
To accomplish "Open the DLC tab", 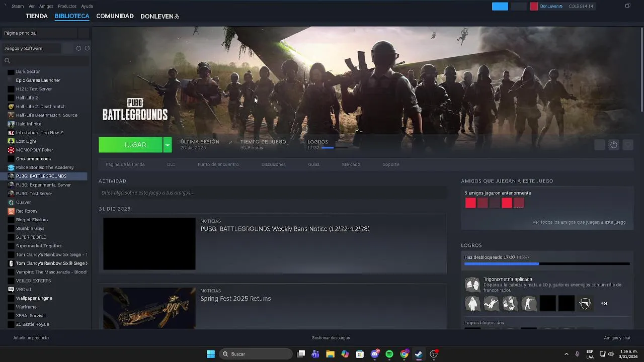I will [x=171, y=164].
